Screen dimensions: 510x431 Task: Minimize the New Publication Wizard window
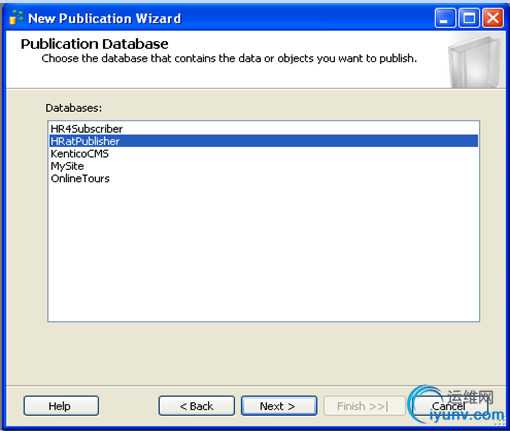(445, 18)
